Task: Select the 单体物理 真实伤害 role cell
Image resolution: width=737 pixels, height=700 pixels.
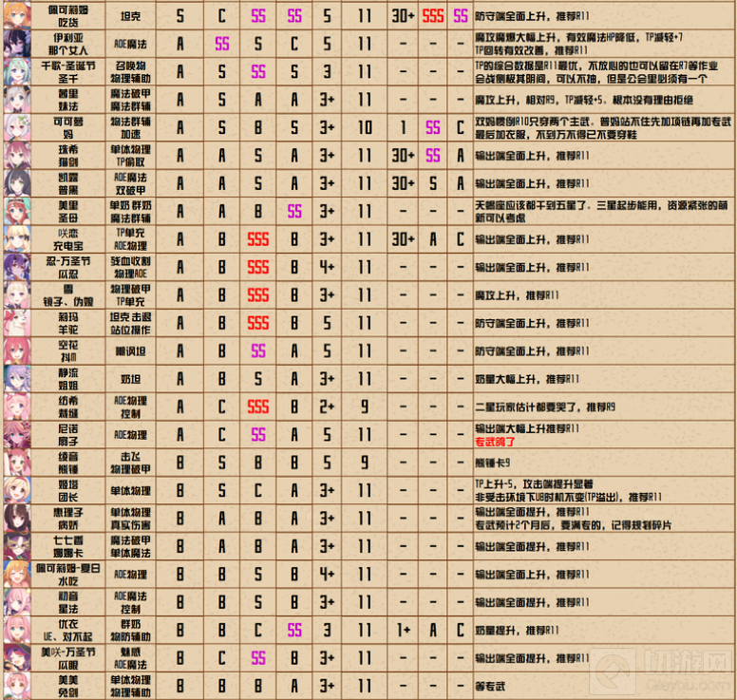Action: 131,519
